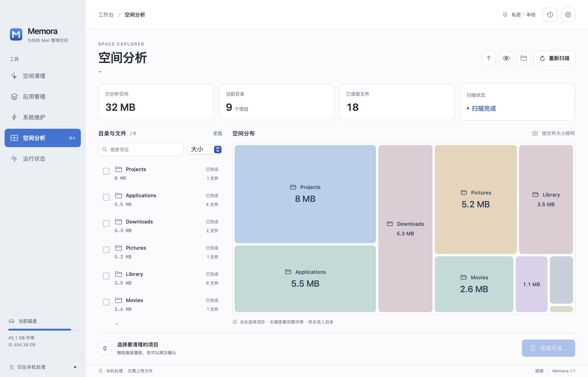Click lock icon beside 仅在本机处理

pyautogui.click(x=11, y=367)
